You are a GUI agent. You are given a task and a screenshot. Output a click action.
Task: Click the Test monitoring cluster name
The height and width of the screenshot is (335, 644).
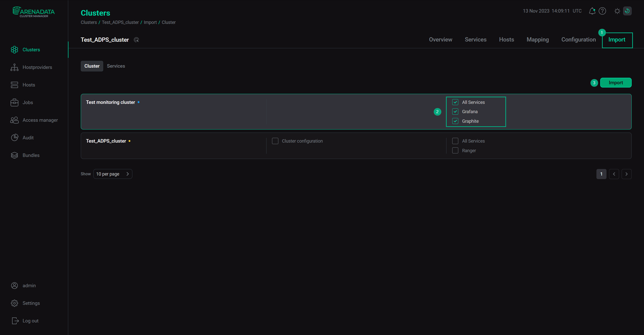110,102
